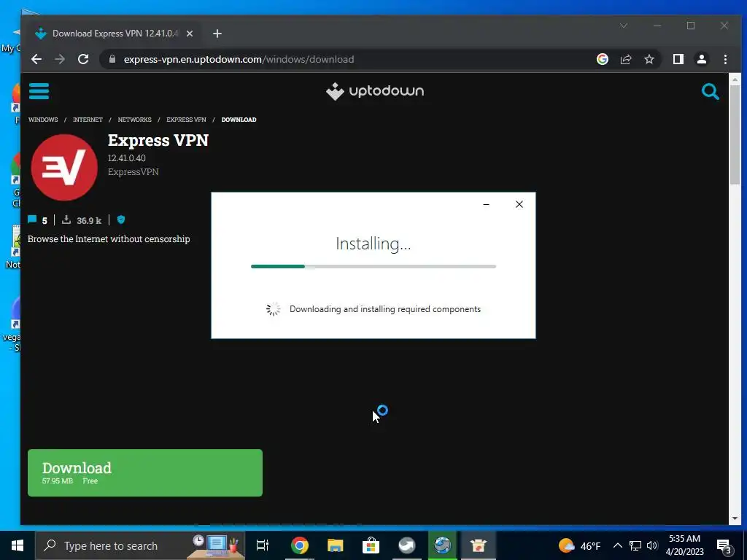Image resolution: width=747 pixels, height=560 pixels.
Task: Click the Google icon in the address bar
Action: click(x=602, y=59)
